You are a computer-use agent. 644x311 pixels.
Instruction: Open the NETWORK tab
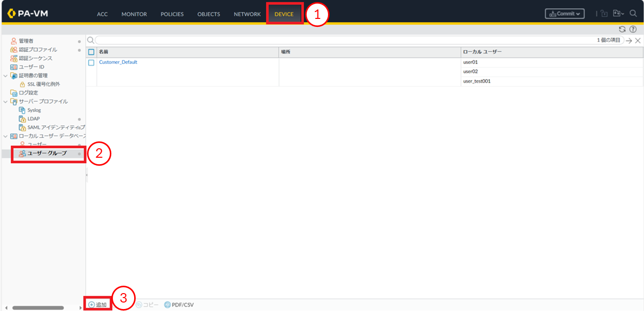(247, 14)
